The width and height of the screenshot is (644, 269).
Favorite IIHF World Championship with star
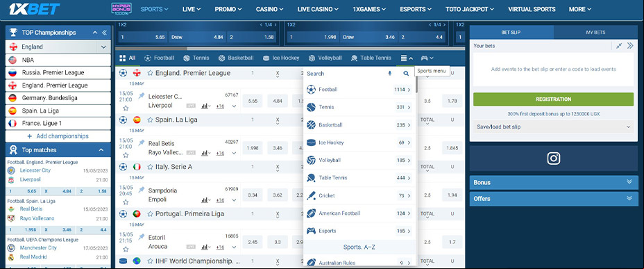[151, 261]
